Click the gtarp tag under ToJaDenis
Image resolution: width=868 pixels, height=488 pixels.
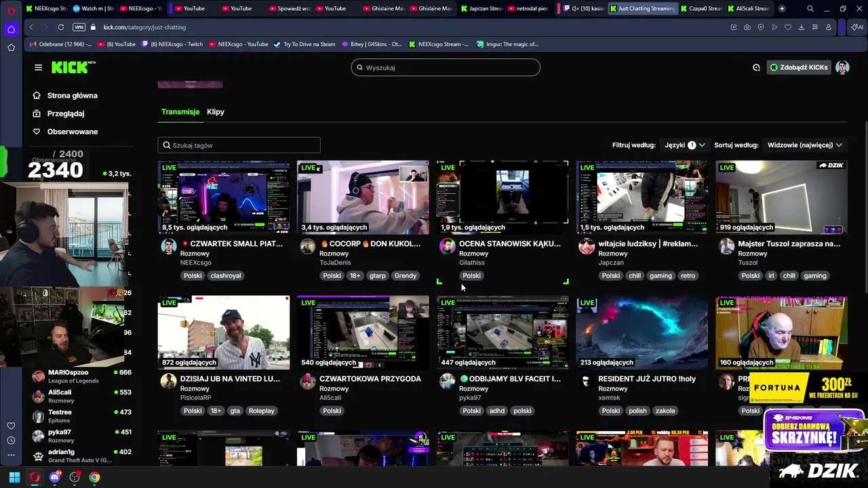[x=378, y=276]
